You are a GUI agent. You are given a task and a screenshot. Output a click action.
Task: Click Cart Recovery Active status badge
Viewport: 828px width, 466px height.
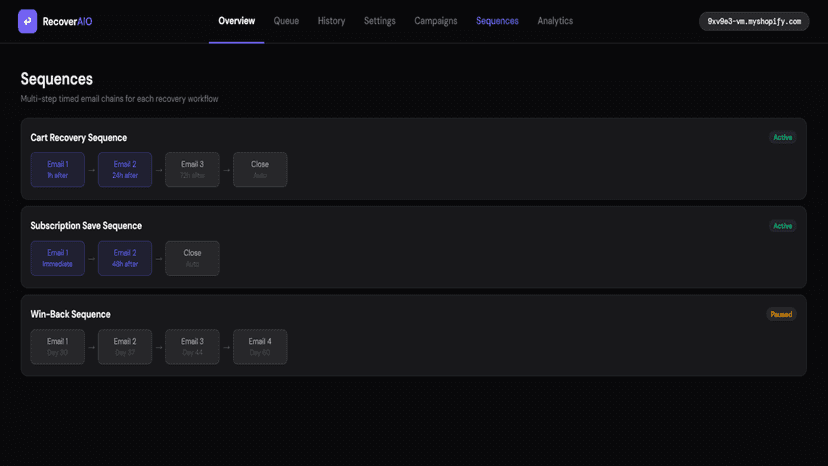click(x=783, y=137)
